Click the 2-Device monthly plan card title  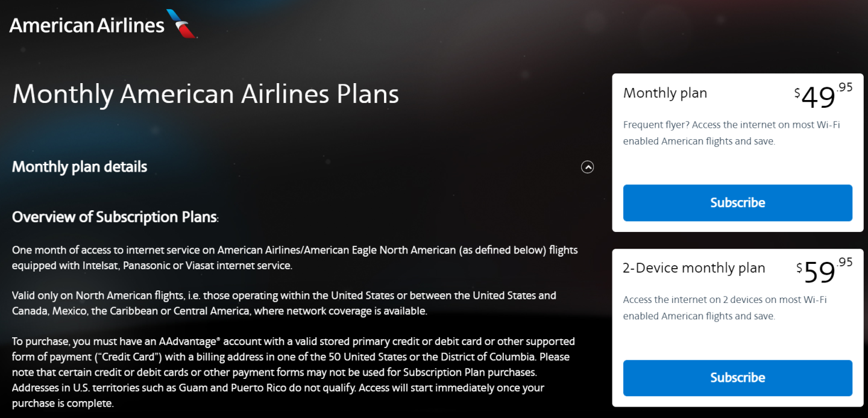click(x=694, y=268)
